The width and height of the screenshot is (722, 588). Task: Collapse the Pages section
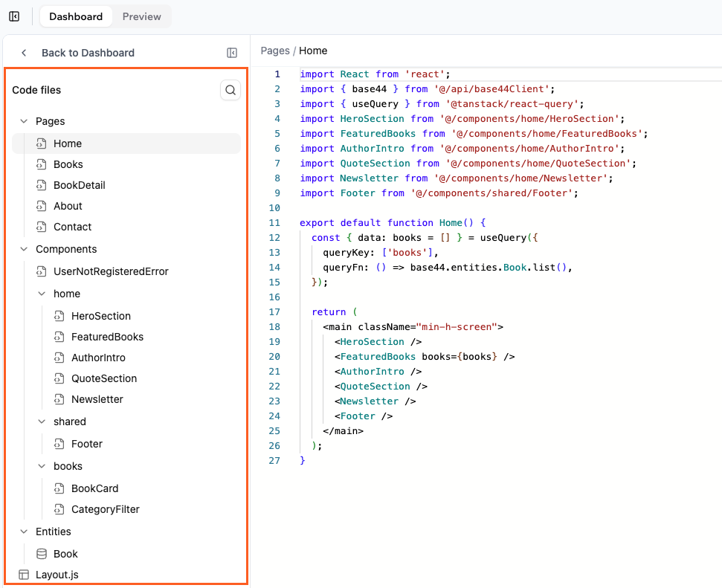[x=24, y=120]
